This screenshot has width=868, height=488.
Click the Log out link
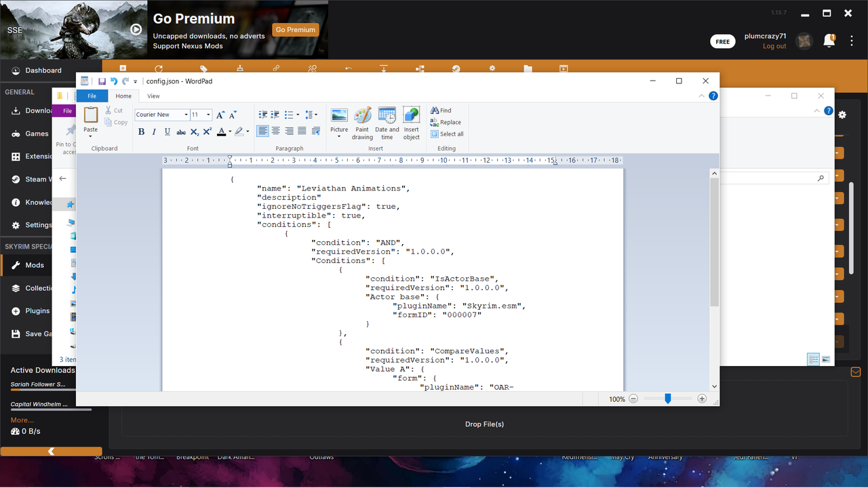(x=774, y=46)
